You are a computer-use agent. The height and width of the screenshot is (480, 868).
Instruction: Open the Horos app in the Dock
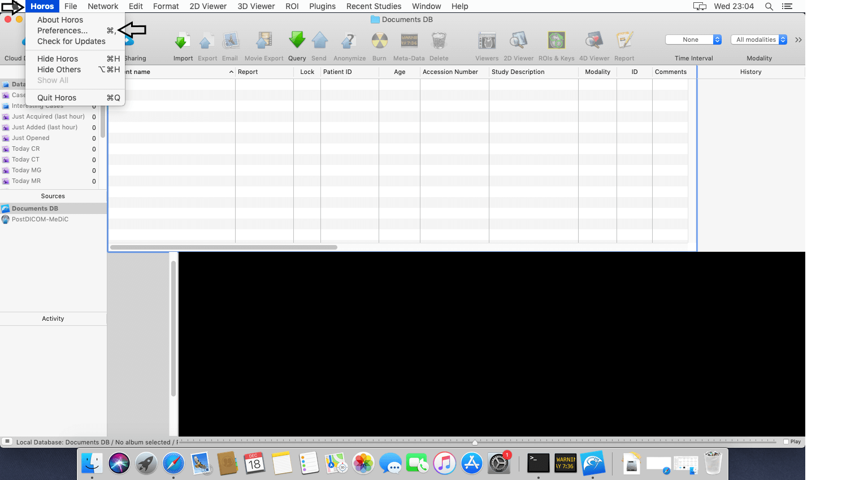pyautogui.click(x=593, y=464)
